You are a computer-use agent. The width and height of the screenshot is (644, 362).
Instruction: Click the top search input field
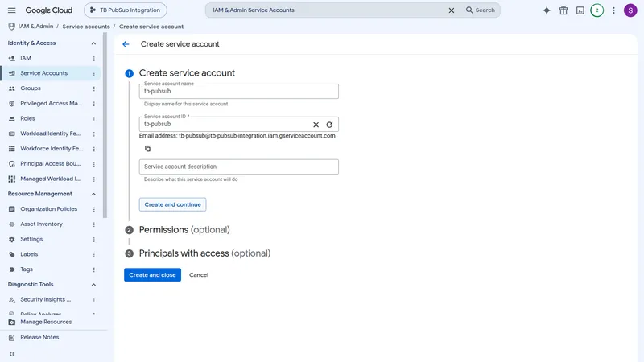327,10
